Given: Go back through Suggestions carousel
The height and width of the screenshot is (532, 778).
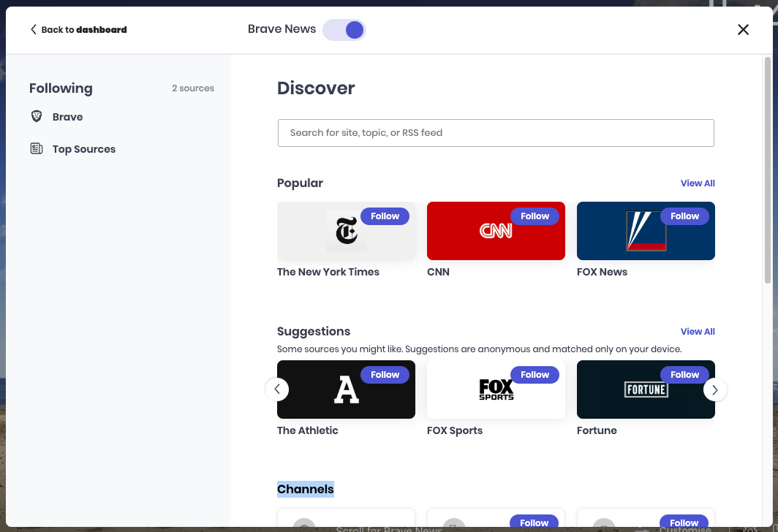Looking at the screenshot, I should tap(277, 389).
